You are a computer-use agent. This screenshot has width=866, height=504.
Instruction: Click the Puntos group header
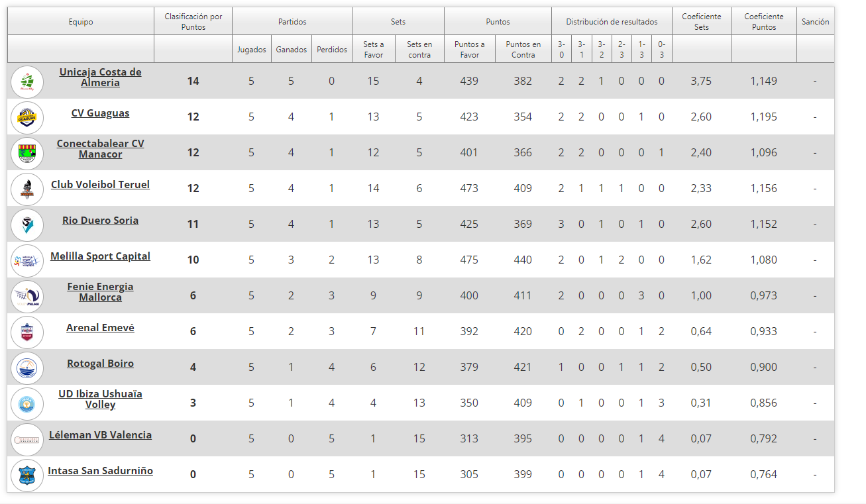(498, 22)
